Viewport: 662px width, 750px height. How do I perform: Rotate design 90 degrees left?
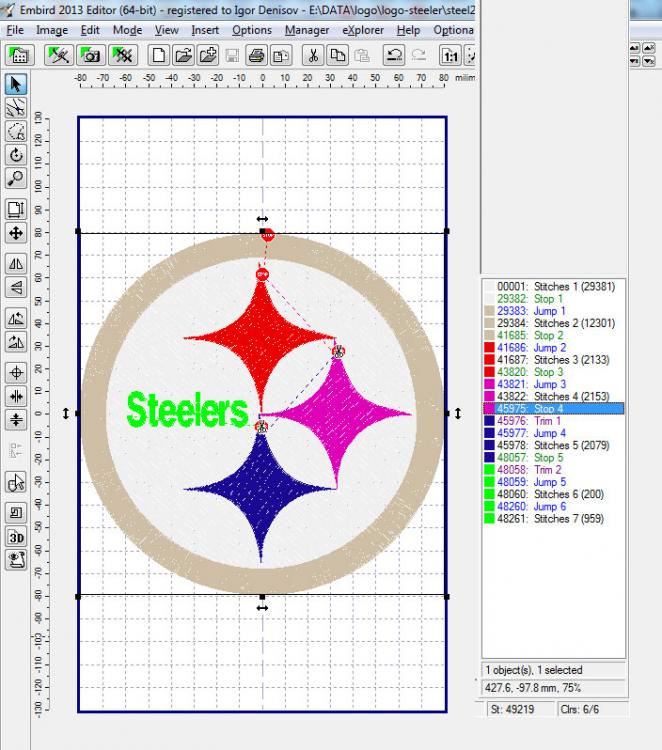(16, 318)
